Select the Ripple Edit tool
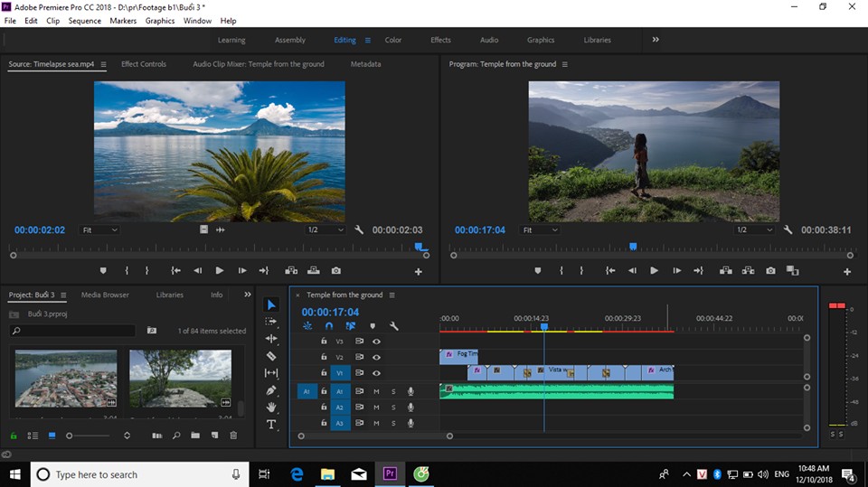The width and height of the screenshot is (868, 487). (x=271, y=339)
